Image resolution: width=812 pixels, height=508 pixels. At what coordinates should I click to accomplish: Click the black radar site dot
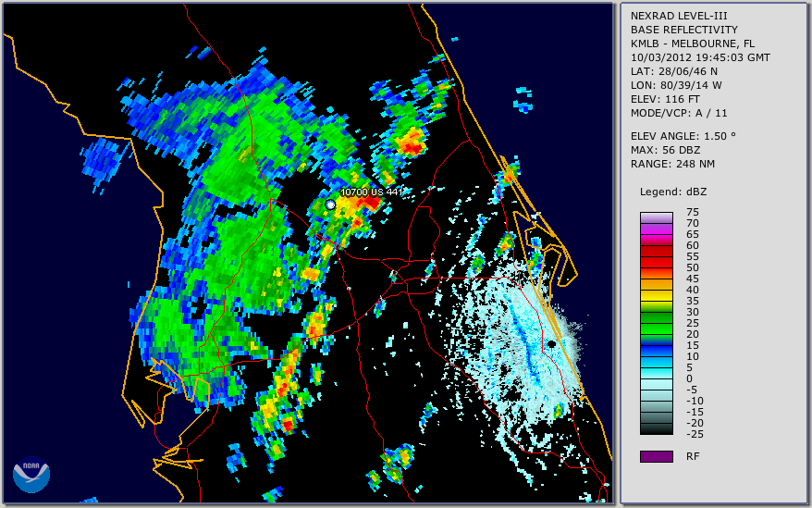[x=552, y=343]
